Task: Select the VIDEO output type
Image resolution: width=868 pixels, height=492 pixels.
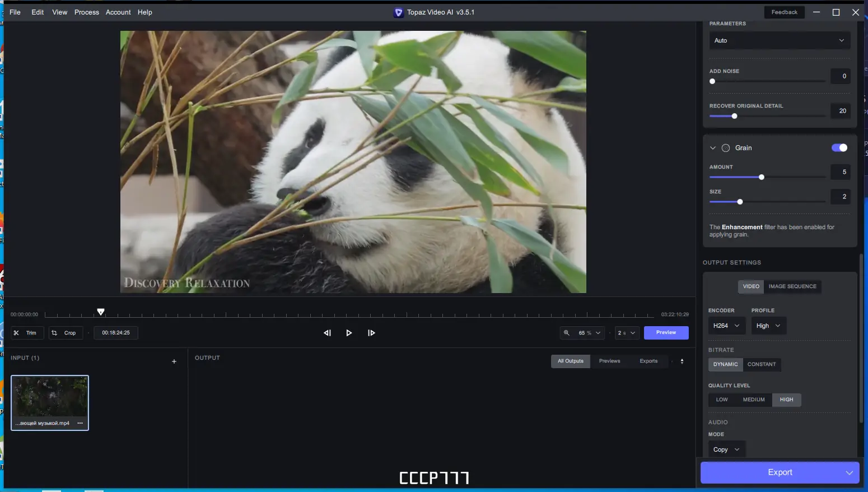Action: [x=751, y=286]
